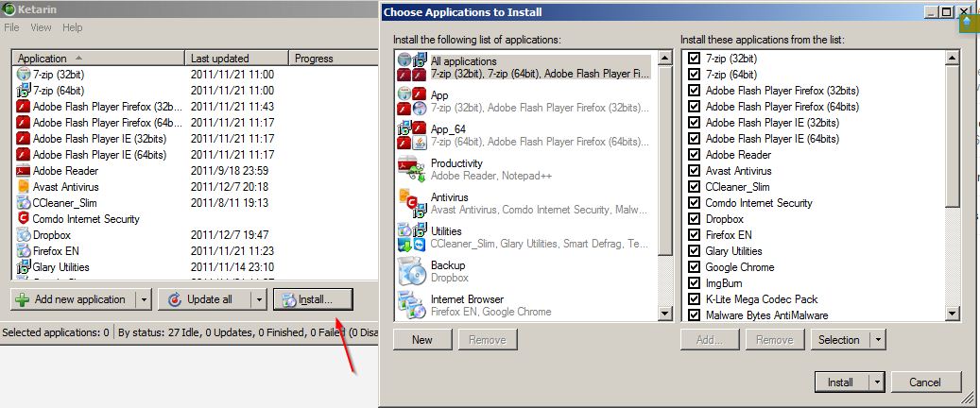980x408 pixels.
Task: Click the Glary Utilities icon in Ketarin
Action: [23, 267]
